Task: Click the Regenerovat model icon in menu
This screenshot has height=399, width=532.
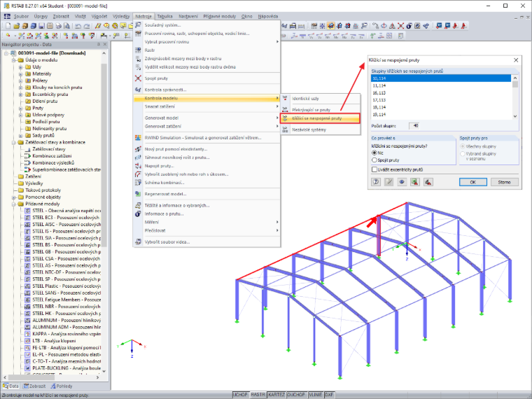Action: 138,194
